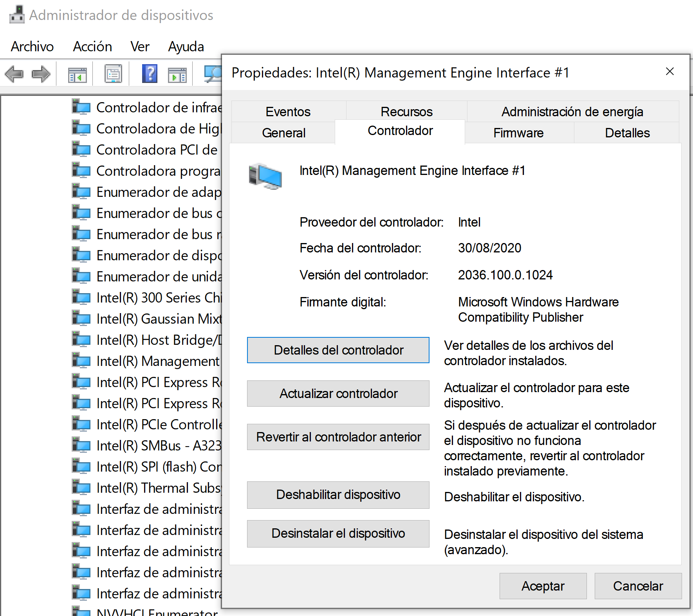Click the device icon beside Enumerador de unida
The image size is (693, 616).
(81, 276)
